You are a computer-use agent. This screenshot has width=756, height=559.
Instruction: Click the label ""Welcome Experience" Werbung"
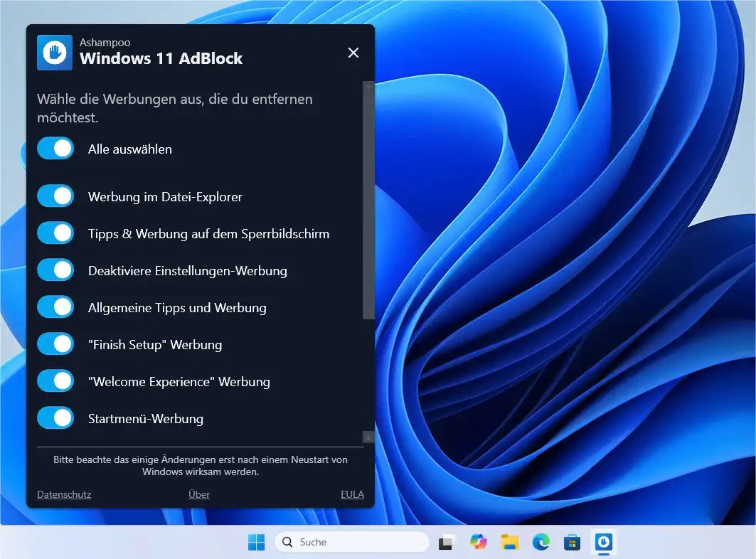(x=179, y=381)
